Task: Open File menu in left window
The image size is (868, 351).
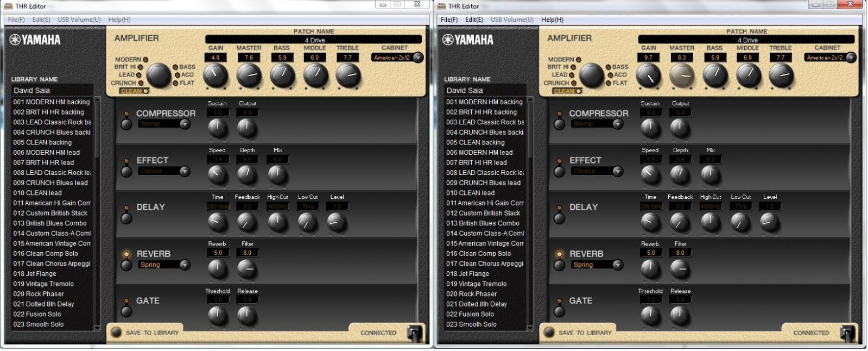Action: (16, 20)
